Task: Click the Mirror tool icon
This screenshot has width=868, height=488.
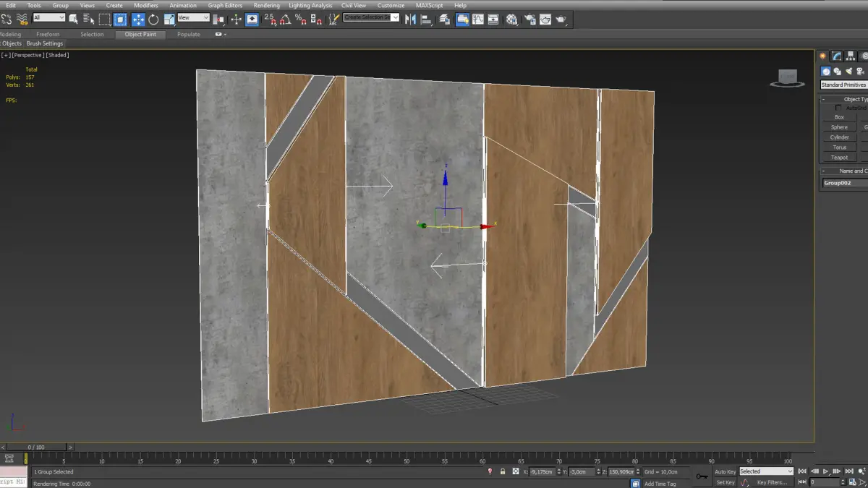Action: click(410, 19)
